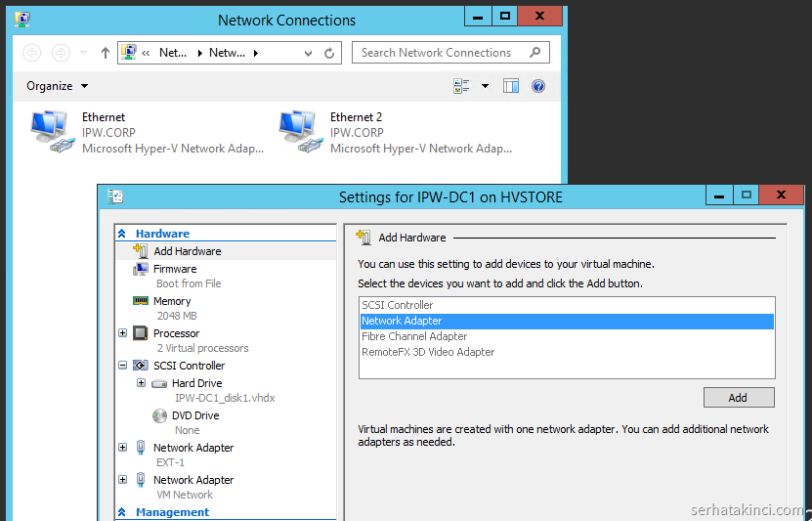Click the Processor icon
Screen dimensions: 812x521
coord(141,333)
